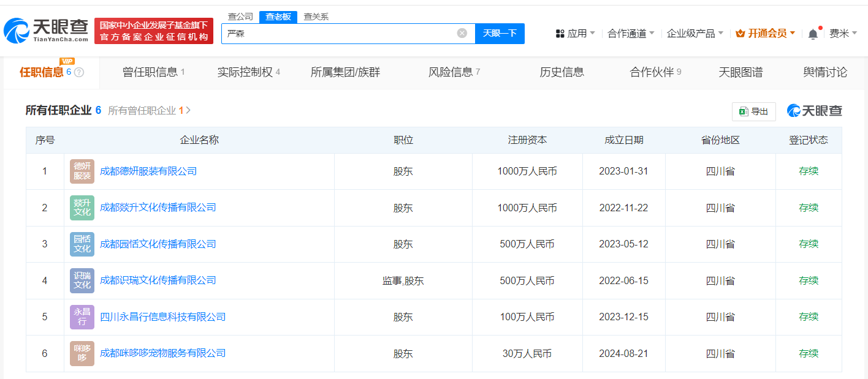Open the 开通会员 membership dropdown

tap(765, 34)
